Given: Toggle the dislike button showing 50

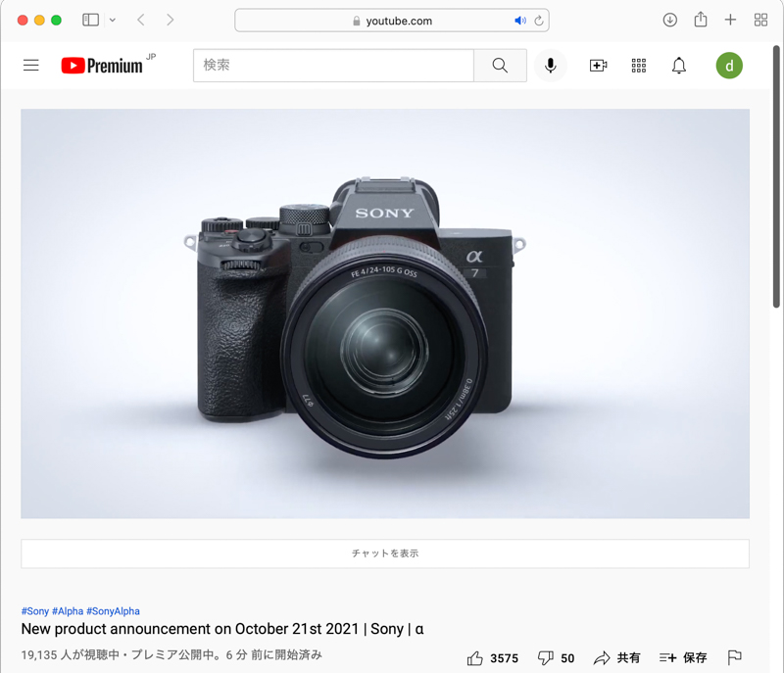Looking at the screenshot, I should click(x=556, y=658).
